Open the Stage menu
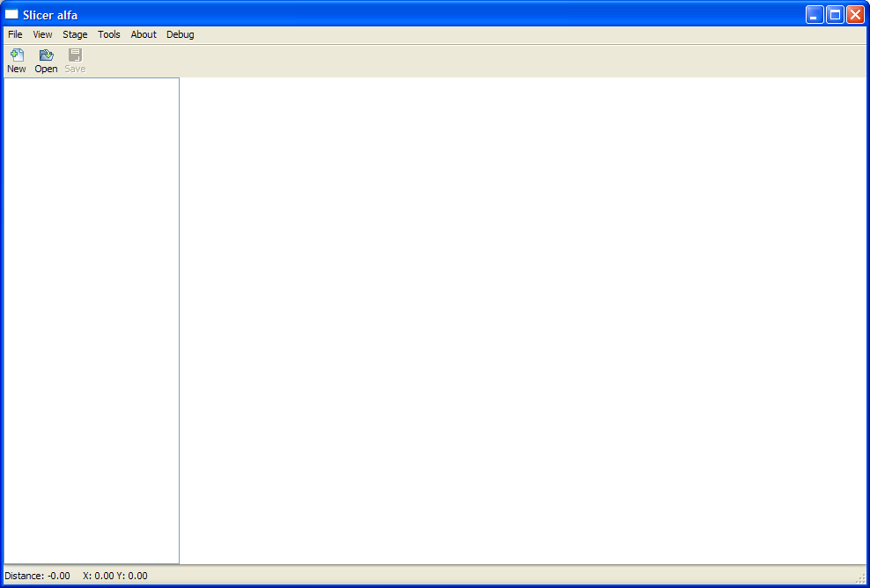 (x=75, y=34)
